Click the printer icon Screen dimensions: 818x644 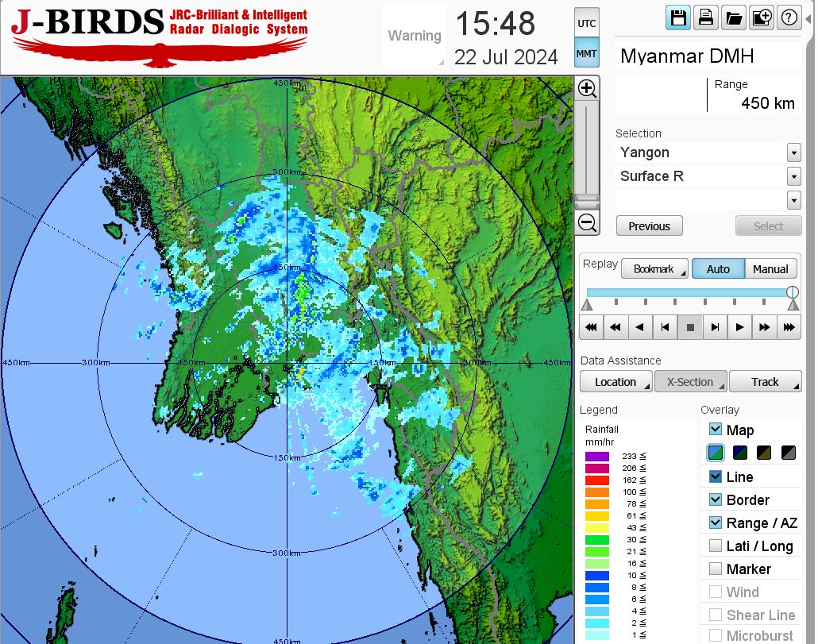[705, 18]
